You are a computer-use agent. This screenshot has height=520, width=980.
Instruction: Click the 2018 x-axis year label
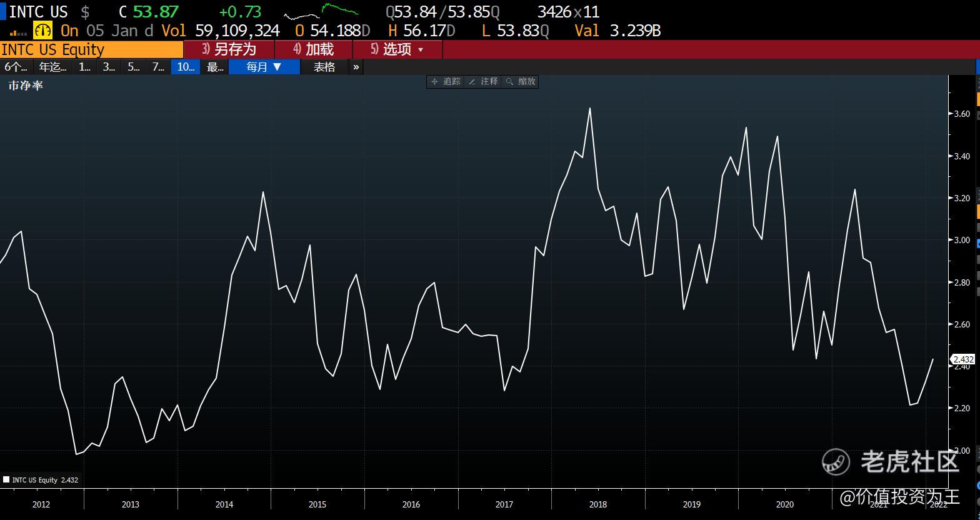pyautogui.click(x=598, y=504)
